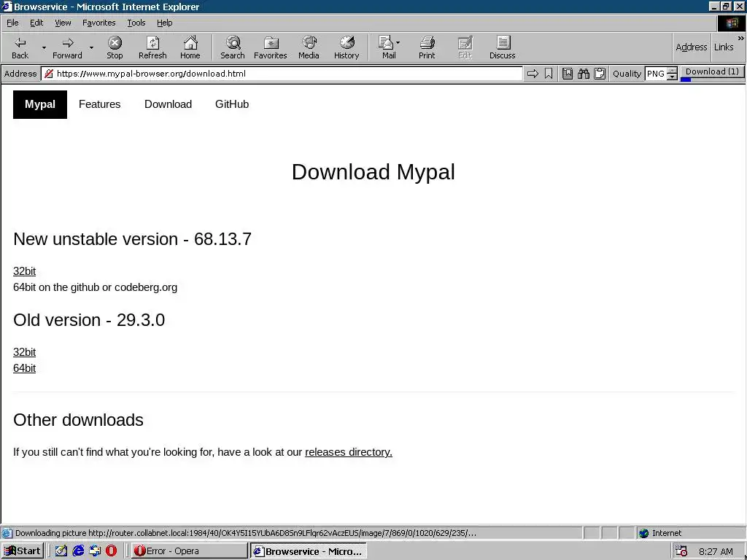Viewport: 747px width, 560px height.
Task: Click the Quality PNG selector field
Action: click(656, 74)
